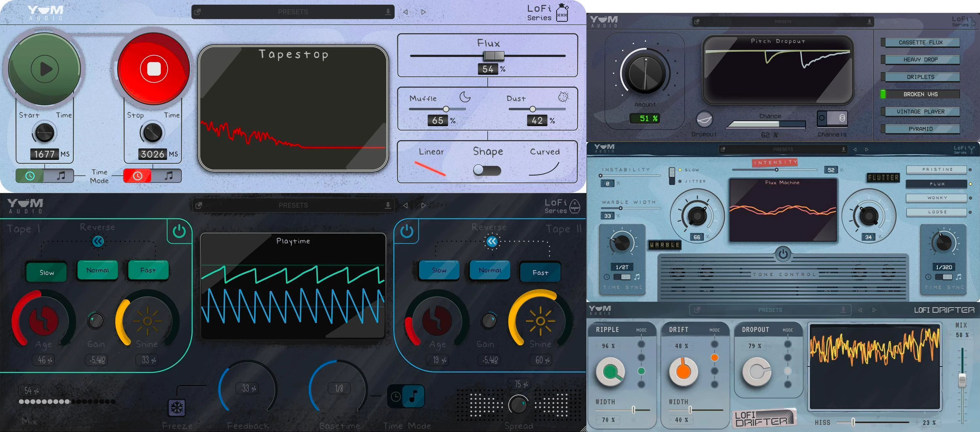Click the Dust particle icon
Viewport: 980px width, 432px height.
pyautogui.click(x=563, y=97)
